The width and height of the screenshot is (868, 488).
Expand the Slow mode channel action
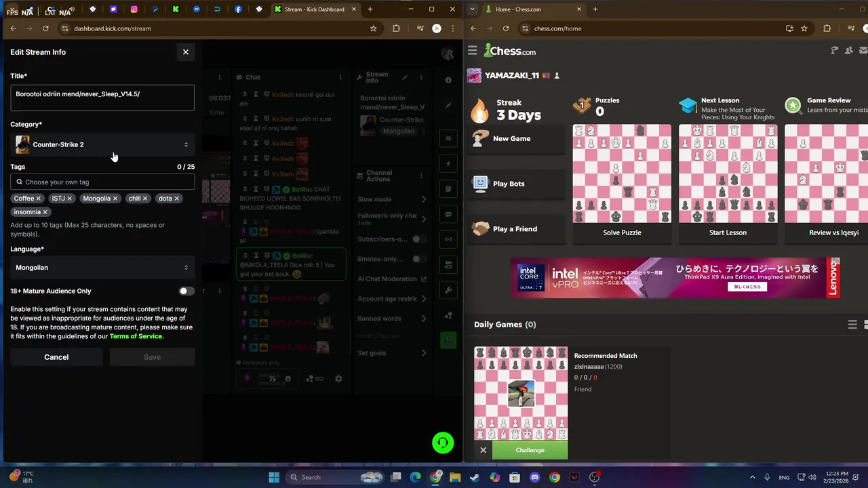pyautogui.click(x=424, y=199)
